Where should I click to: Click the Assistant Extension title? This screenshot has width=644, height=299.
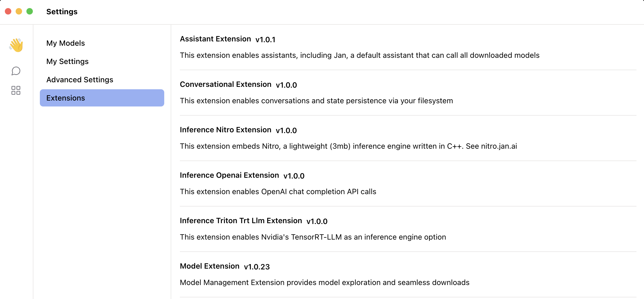[215, 39]
